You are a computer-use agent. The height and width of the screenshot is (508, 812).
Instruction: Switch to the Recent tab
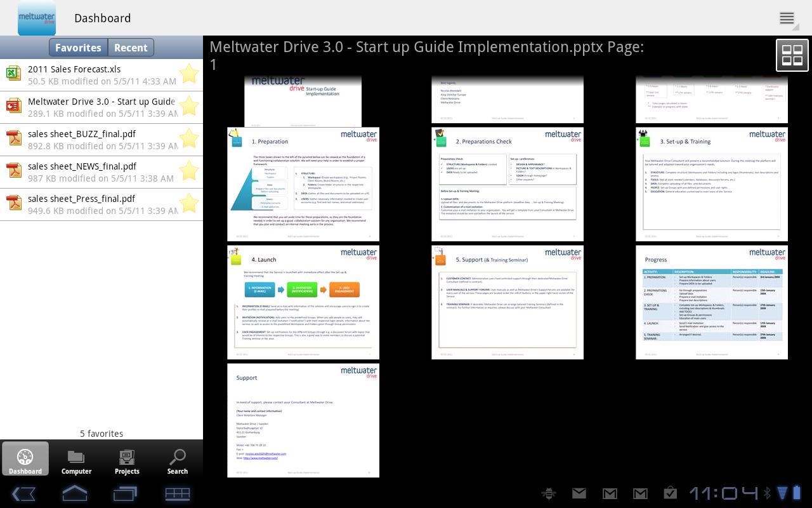coord(131,48)
